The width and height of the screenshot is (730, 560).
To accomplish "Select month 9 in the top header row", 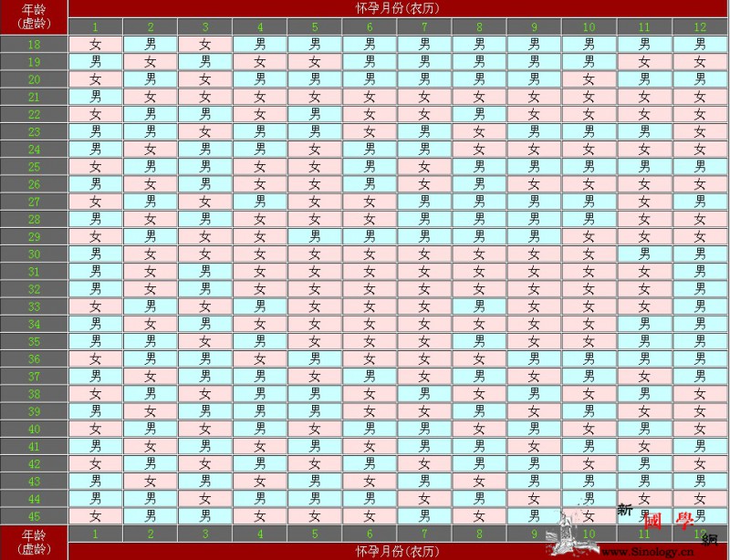I will 535,27.
